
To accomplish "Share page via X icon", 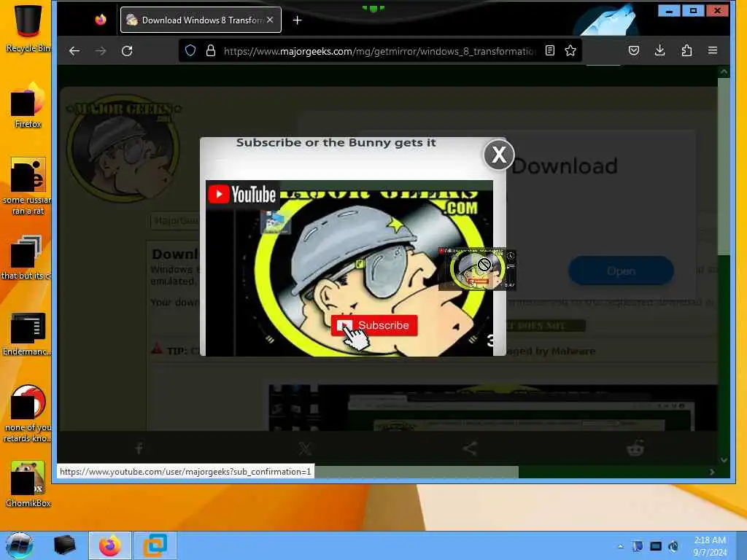I will (x=305, y=448).
